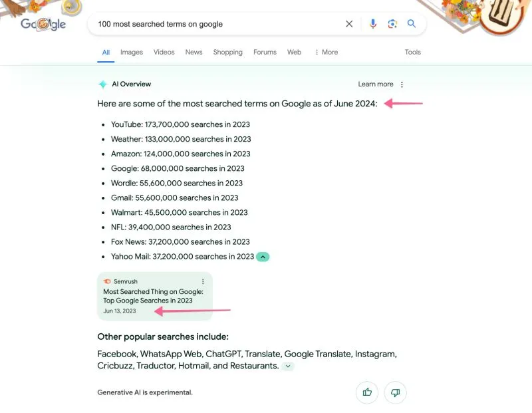
Task: Click the AI Overview sparkle icon
Action: click(x=103, y=84)
